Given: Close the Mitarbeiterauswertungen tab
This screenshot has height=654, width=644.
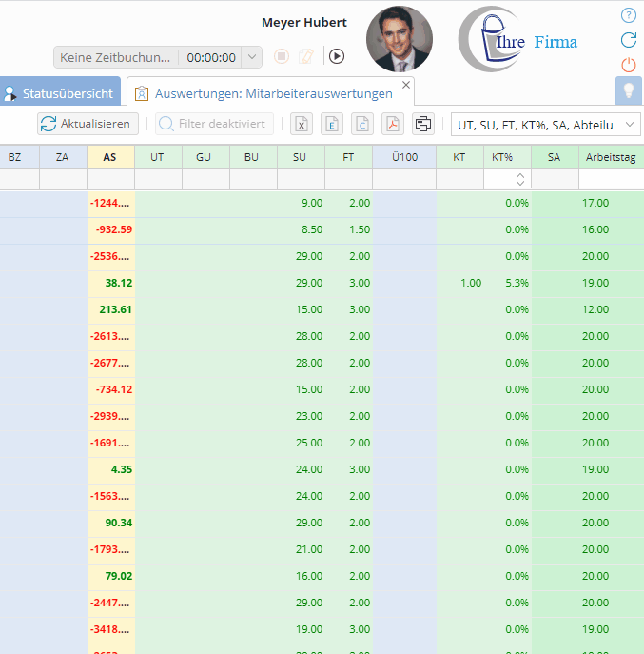Looking at the screenshot, I should [406, 85].
